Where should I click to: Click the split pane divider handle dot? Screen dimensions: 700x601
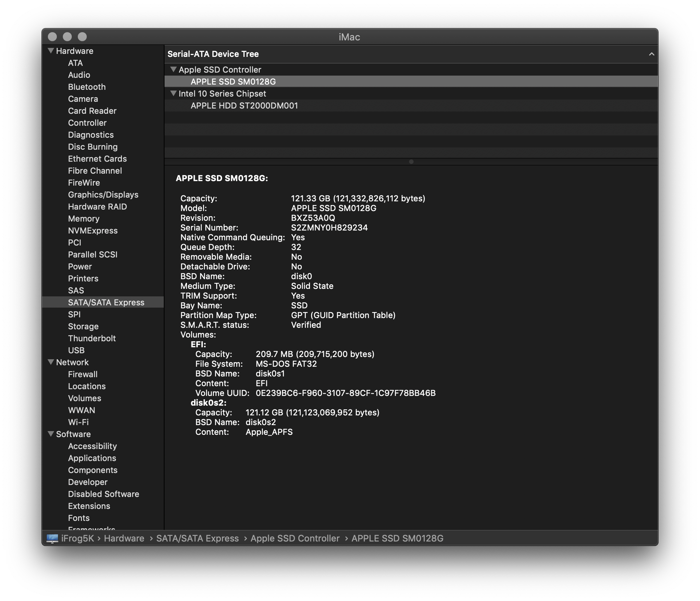(x=411, y=162)
